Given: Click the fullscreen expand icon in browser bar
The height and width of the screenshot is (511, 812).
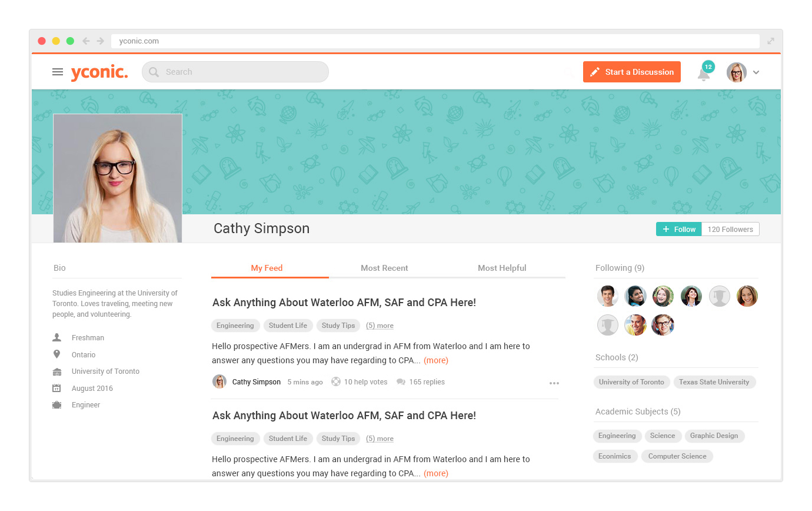Looking at the screenshot, I should [x=771, y=41].
